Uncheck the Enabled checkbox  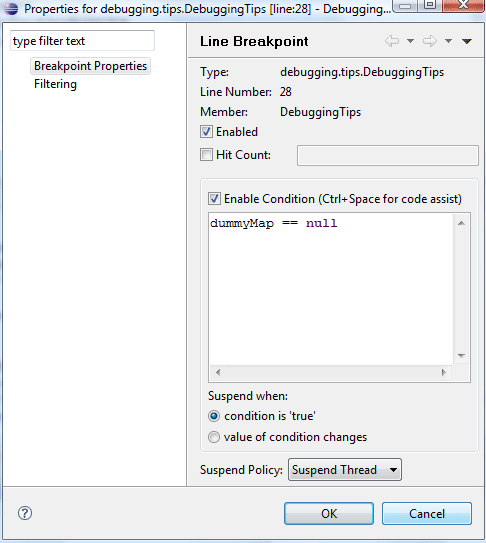206,132
